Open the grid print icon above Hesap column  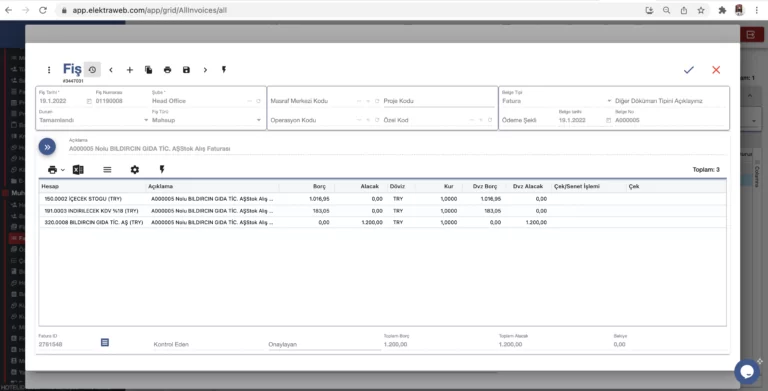click(52, 170)
